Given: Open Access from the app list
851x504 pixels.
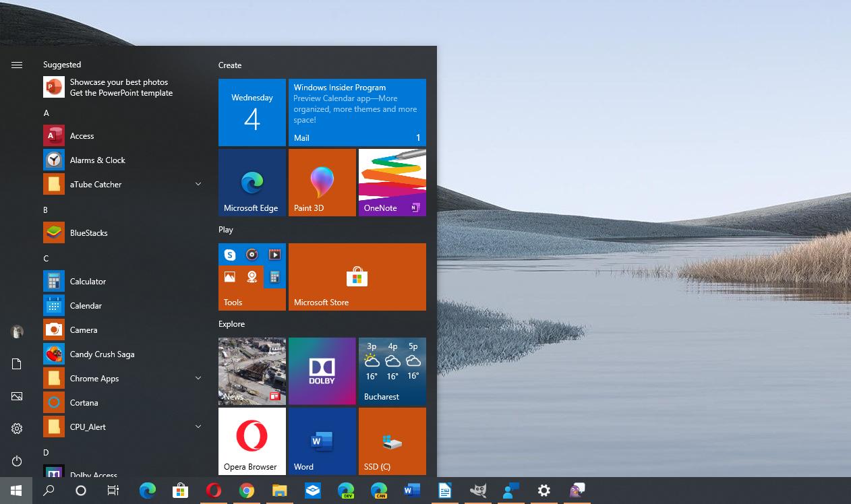Looking at the screenshot, I should pyautogui.click(x=121, y=136).
